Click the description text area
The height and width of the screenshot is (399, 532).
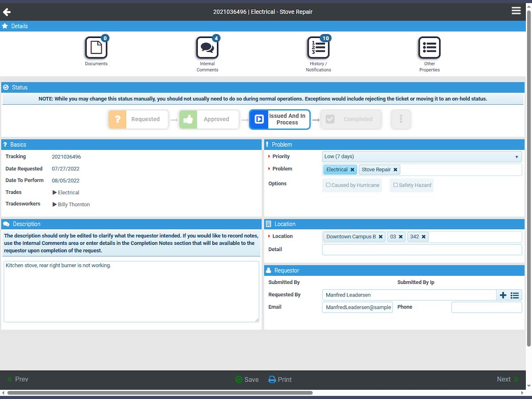point(131,292)
